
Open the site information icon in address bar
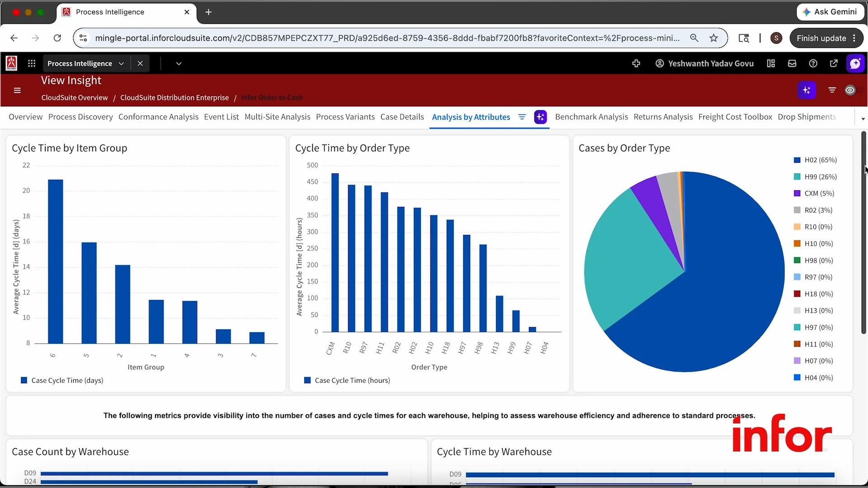click(83, 38)
